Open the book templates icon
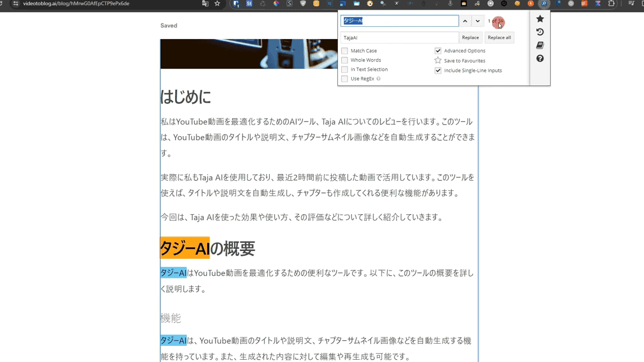 click(540, 45)
